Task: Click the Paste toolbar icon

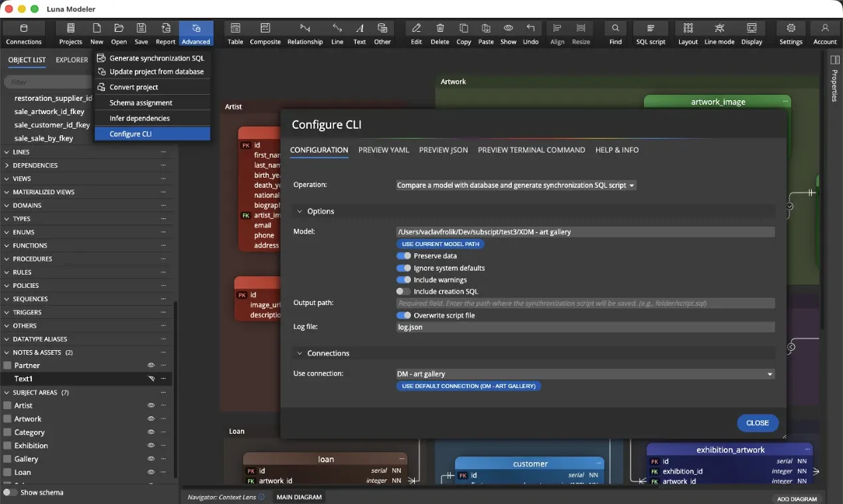Action: (486, 34)
